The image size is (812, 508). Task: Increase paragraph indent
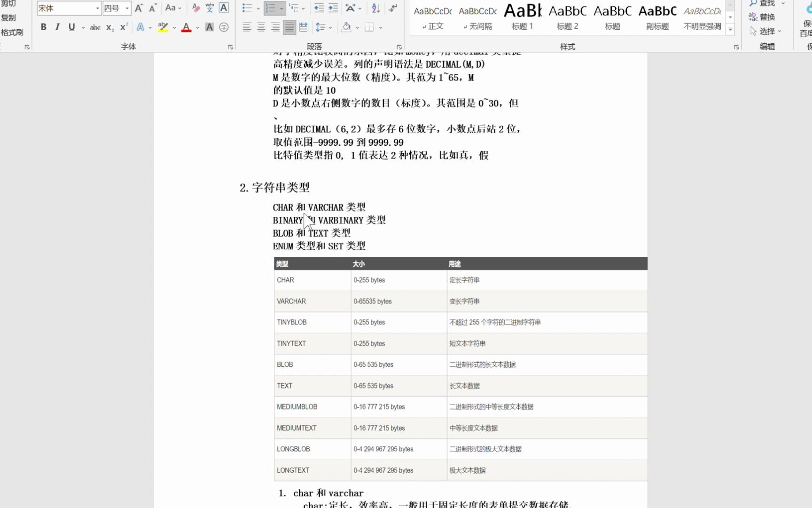click(333, 8)
